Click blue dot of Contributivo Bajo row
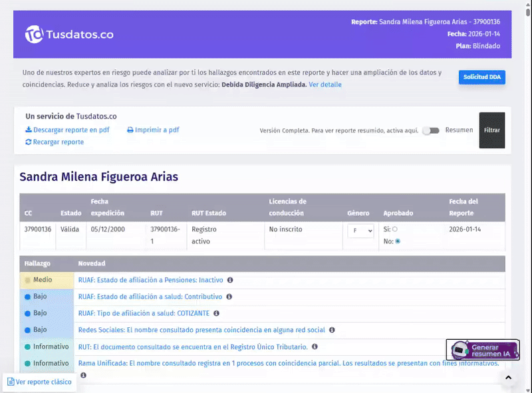 28,297
